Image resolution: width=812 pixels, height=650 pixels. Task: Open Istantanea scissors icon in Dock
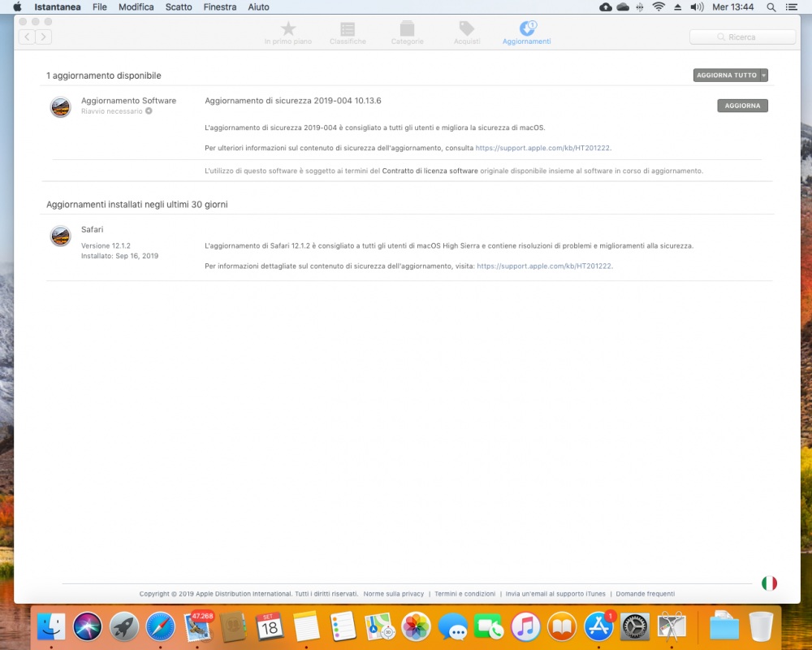coord(672,626)
